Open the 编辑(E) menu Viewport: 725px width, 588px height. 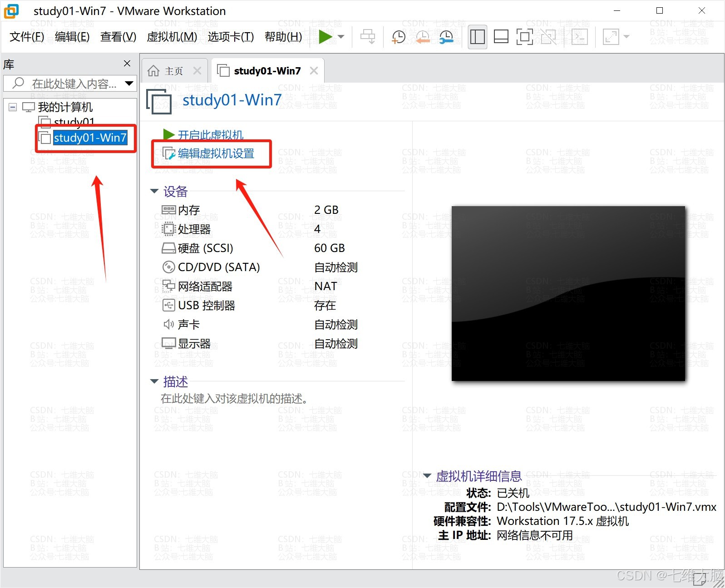coord(72,37)
